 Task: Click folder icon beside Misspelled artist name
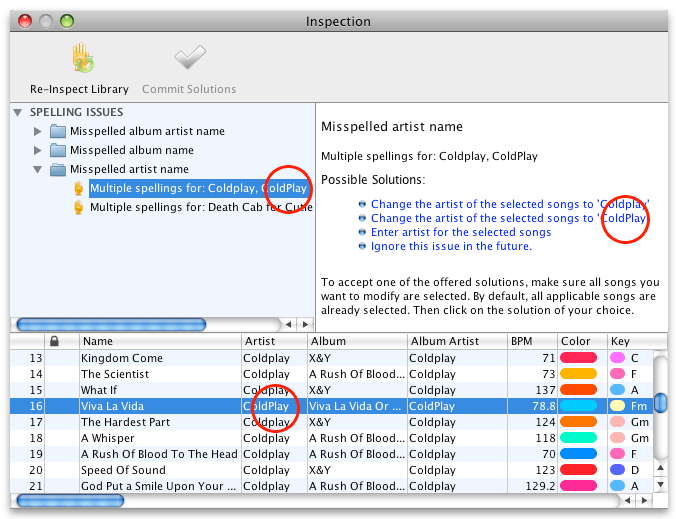[58, 169]
